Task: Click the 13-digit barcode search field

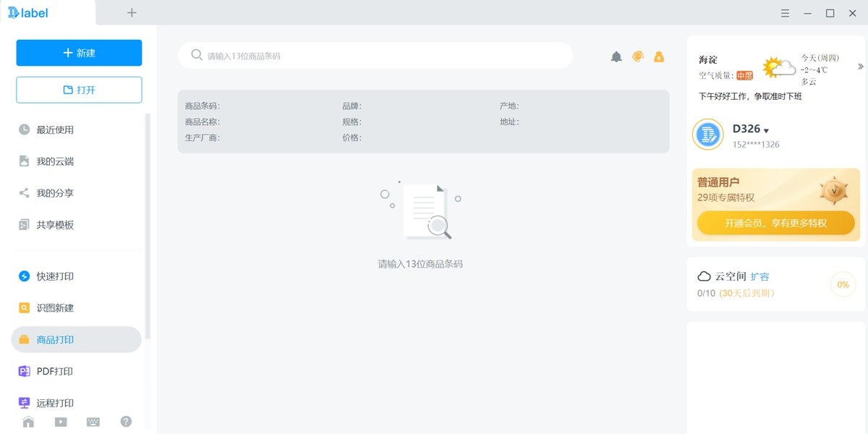Action: point(376,56)
